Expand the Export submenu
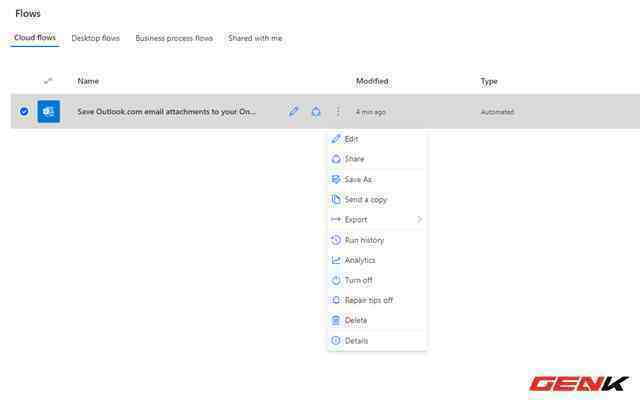This screenshot has height=400, width=640. point(377,220)
